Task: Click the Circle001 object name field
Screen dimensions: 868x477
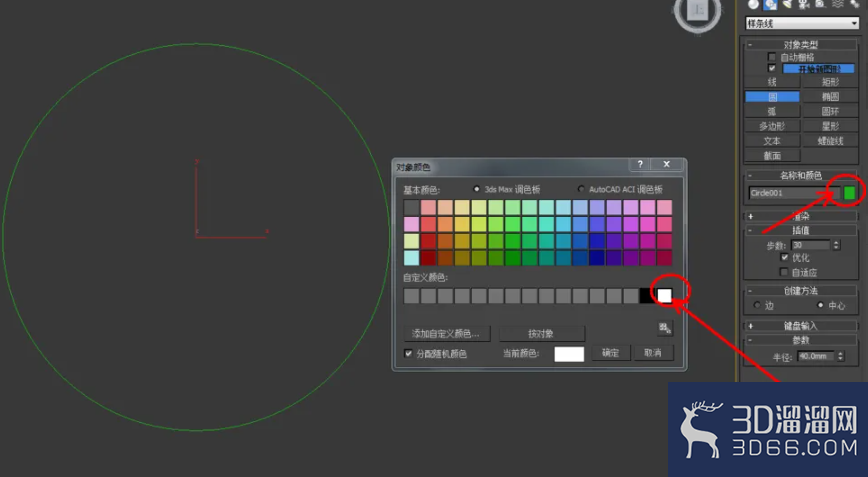Action: (x=794, y=193)
